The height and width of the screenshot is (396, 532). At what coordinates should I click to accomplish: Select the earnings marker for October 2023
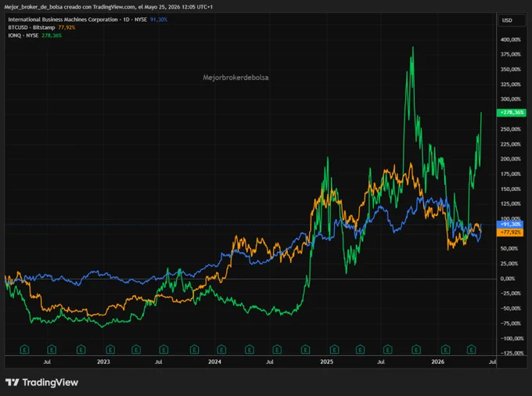tap(194, 349)
